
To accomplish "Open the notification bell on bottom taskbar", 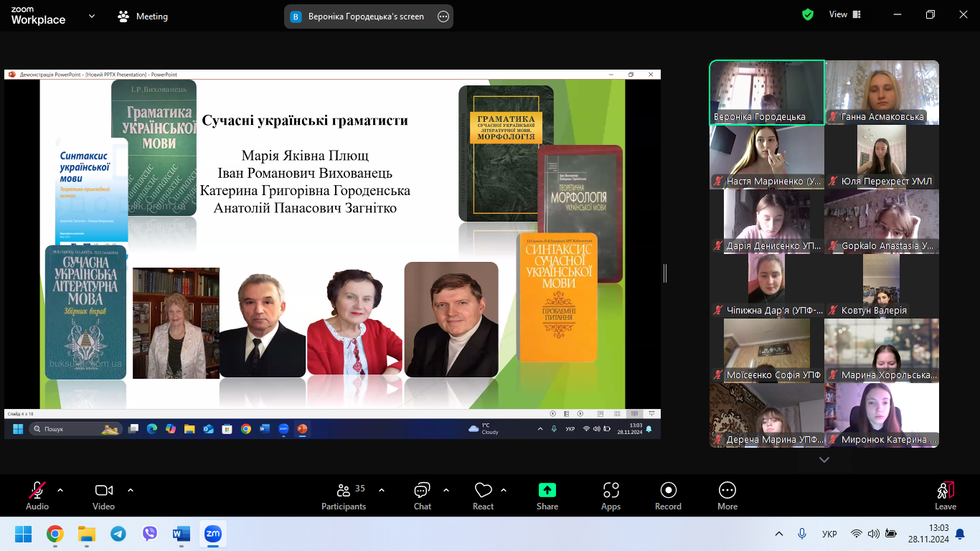I will click(960, 534).
